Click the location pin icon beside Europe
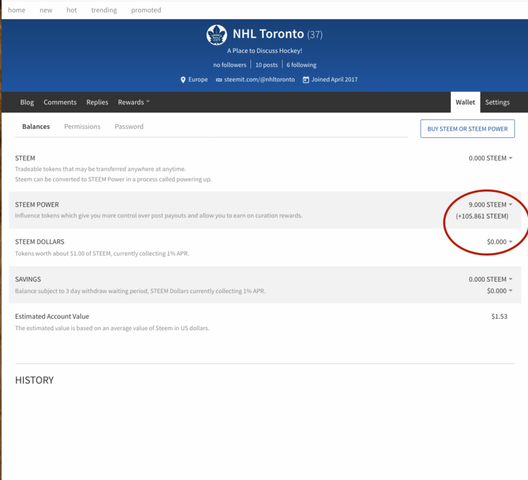The image size is (528, 480). coord(183,80)
